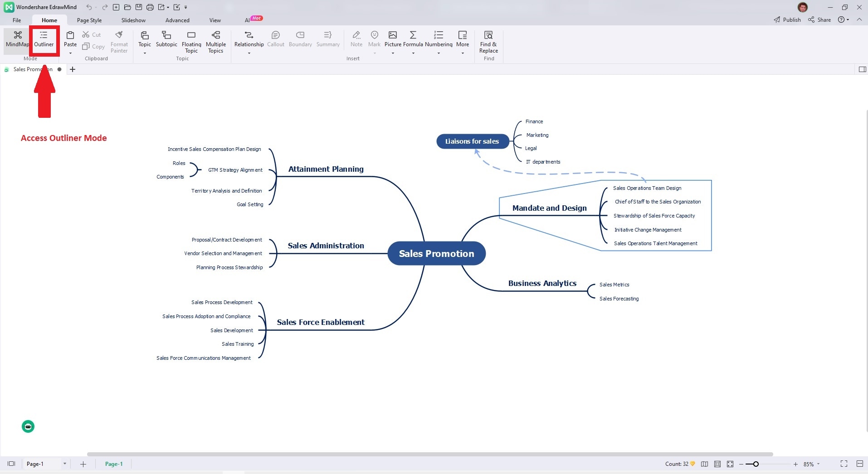This screenshot has height=474, width=868.
Task: Zoom in with the plus button
Action: pyautogui.click(x=795, y=464)
